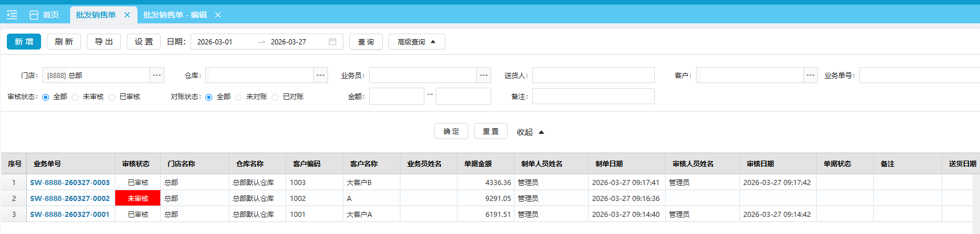Click the calendar icon in date range

point(333,42)
